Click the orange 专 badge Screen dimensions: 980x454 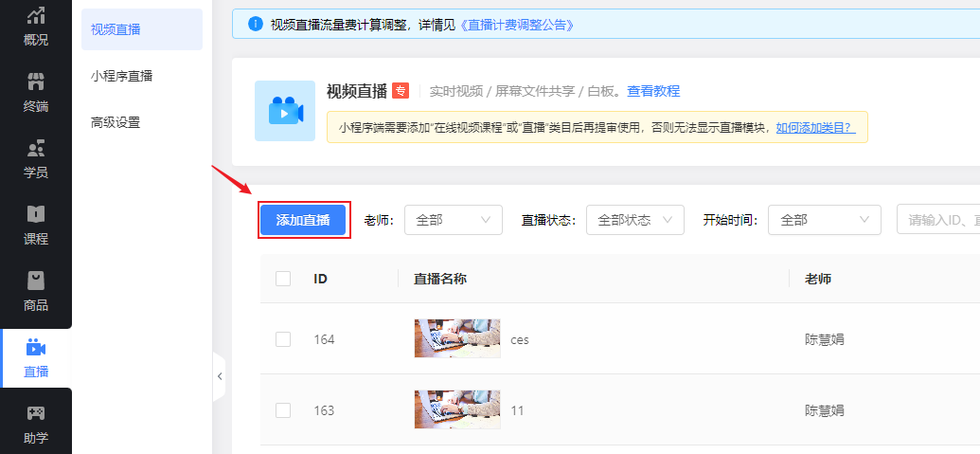(x=401, y=91)
